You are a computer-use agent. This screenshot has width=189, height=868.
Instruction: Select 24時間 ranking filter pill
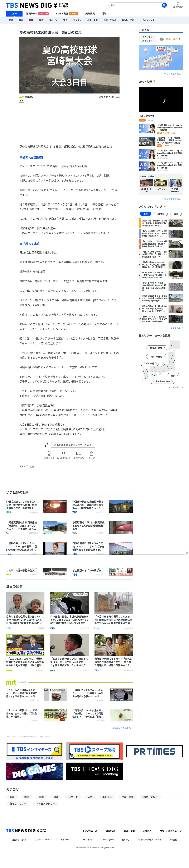pyautogui.click(x=161, y=214)
